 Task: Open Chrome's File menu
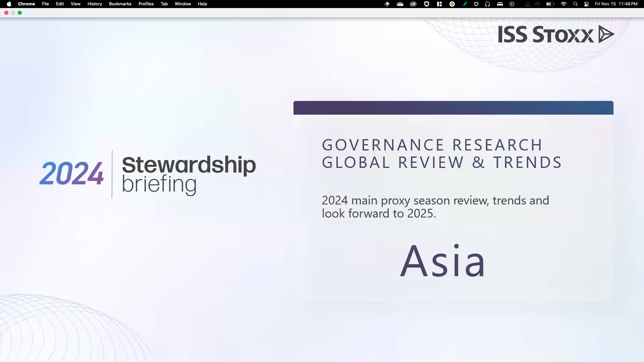[45, 4]
